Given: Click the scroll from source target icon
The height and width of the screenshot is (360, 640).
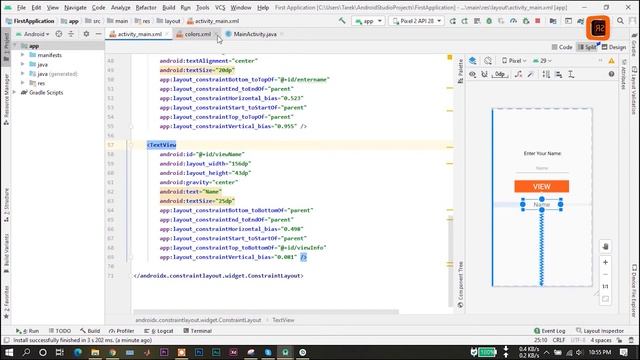Looking at the screenshot, I should 59,34.
